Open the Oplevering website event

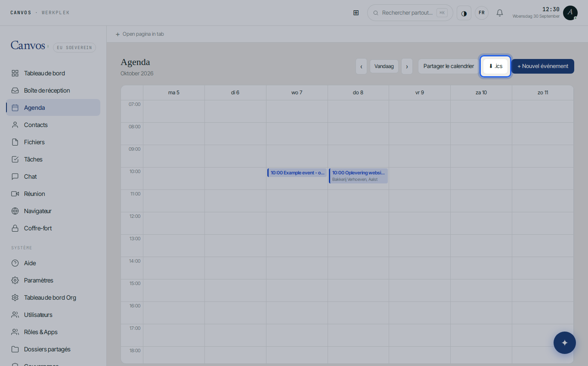(358, 176)
